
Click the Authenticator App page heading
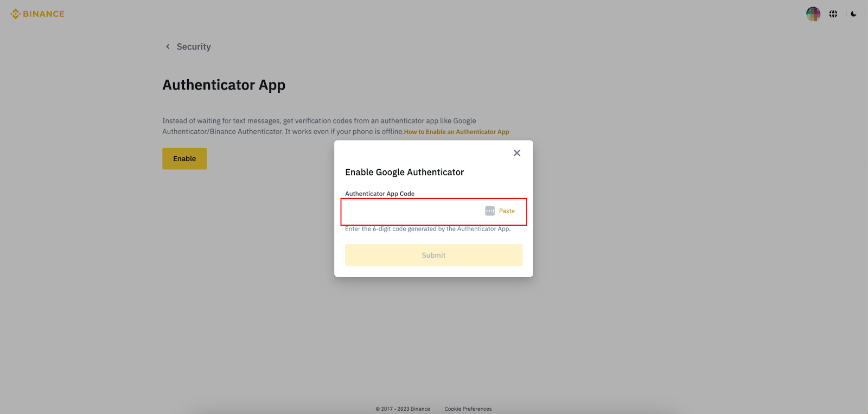[x=224, y=85]
